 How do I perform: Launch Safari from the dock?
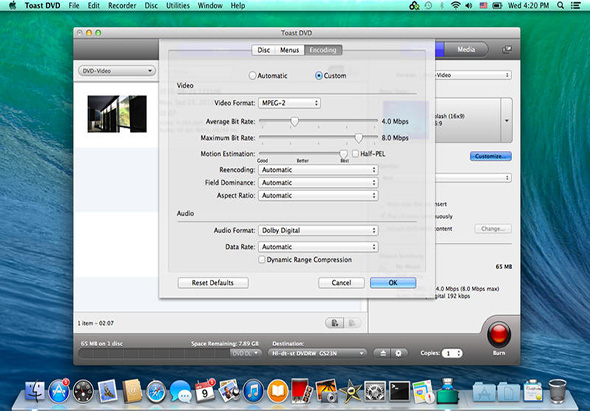point(156,391)
